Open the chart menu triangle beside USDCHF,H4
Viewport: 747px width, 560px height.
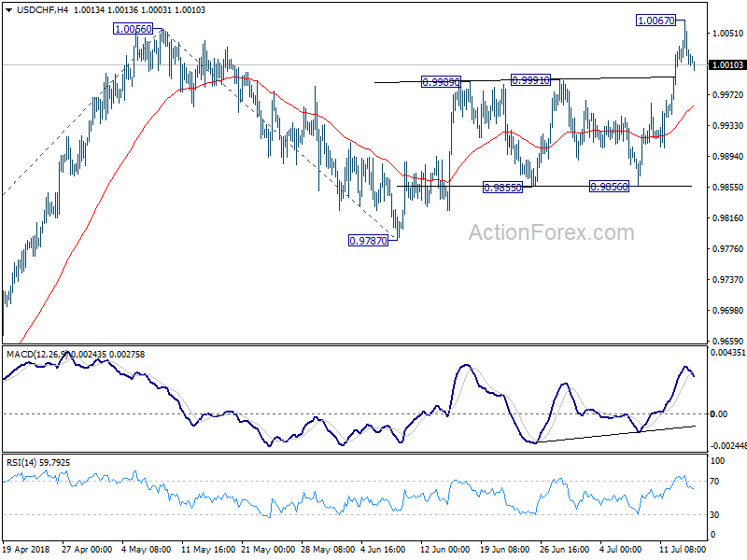tap(8, 10)
